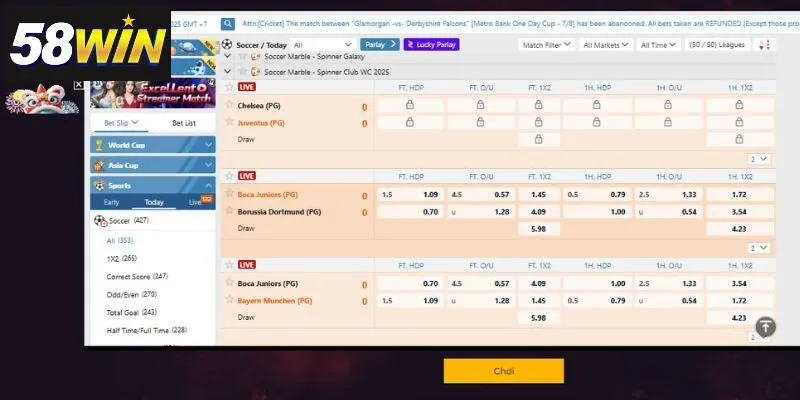This screenshot has height=400, width=800.
Task: Select Half Time/Full Time (228) in the sidebar
Action: pos(146,330)
